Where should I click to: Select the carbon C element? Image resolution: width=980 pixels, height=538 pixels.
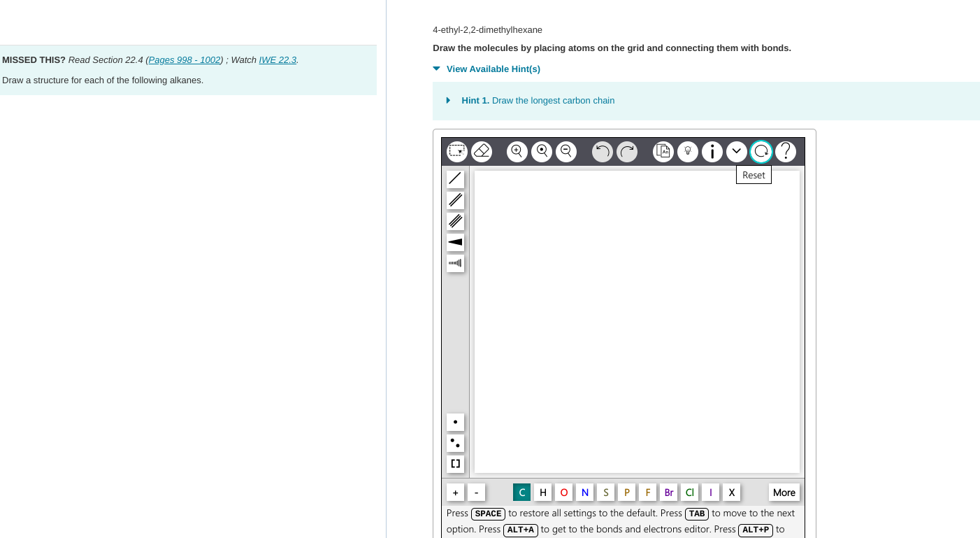(x=521, y=493)
